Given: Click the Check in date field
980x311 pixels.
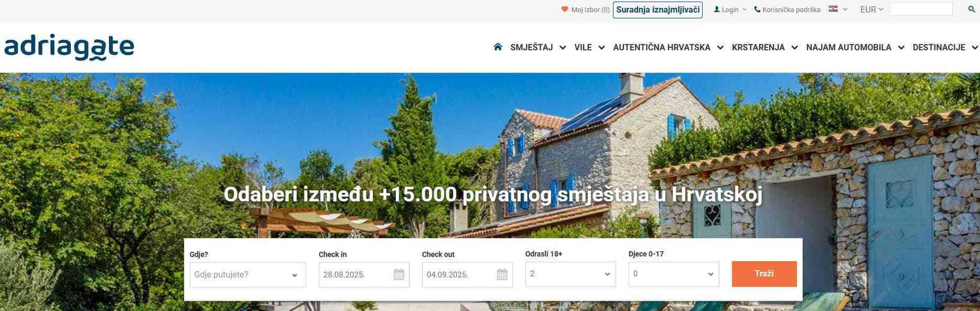Looking at the screenshot, I should (x=364, y=275).
